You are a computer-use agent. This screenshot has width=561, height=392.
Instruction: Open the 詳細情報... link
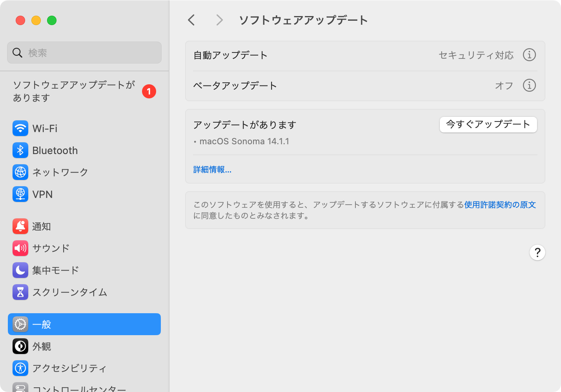click(212, 169)
